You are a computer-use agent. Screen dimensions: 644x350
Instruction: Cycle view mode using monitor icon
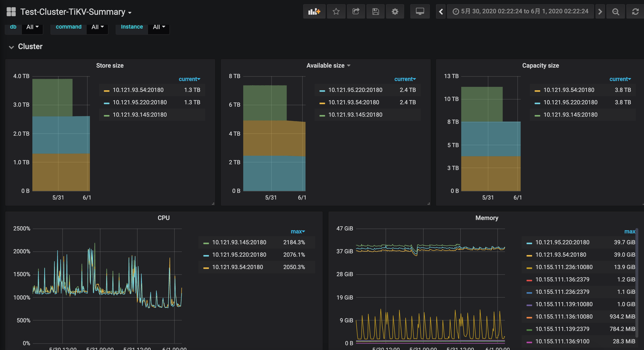420,11
